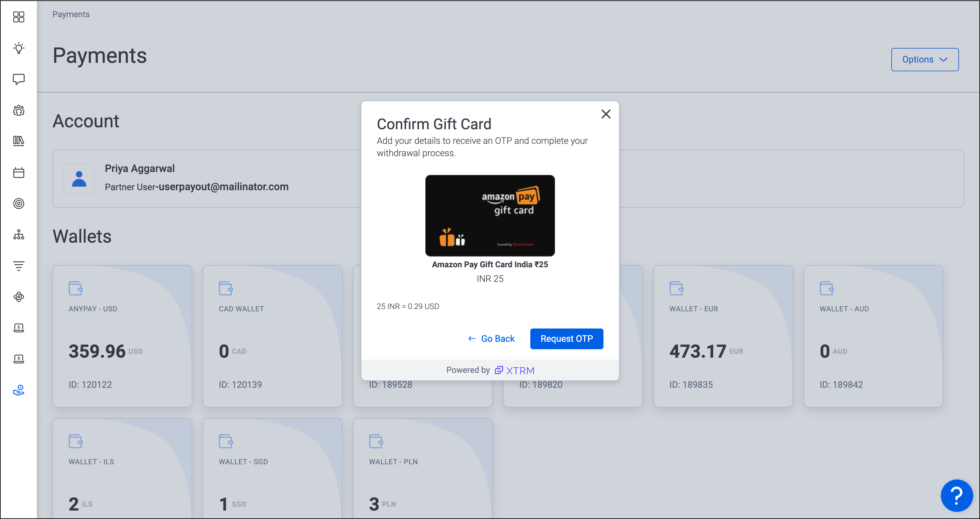Select the WALLET - EUR wallet card
980x519 pixels.
pos(723,336)
